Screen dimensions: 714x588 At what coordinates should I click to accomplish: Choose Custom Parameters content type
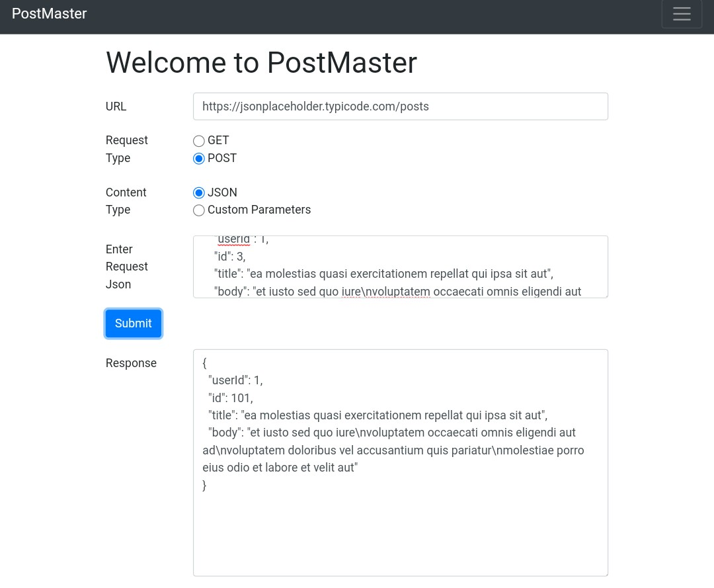click(x=198, y=210)
